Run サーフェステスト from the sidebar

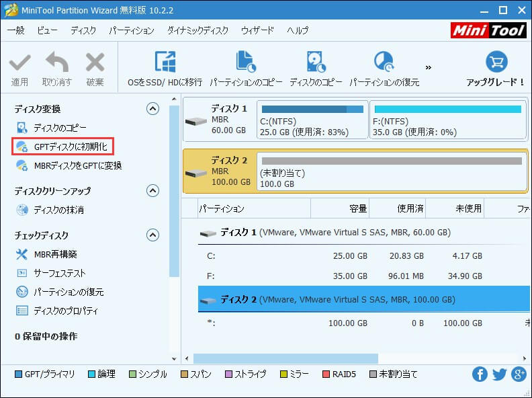[x=51, y=273]
